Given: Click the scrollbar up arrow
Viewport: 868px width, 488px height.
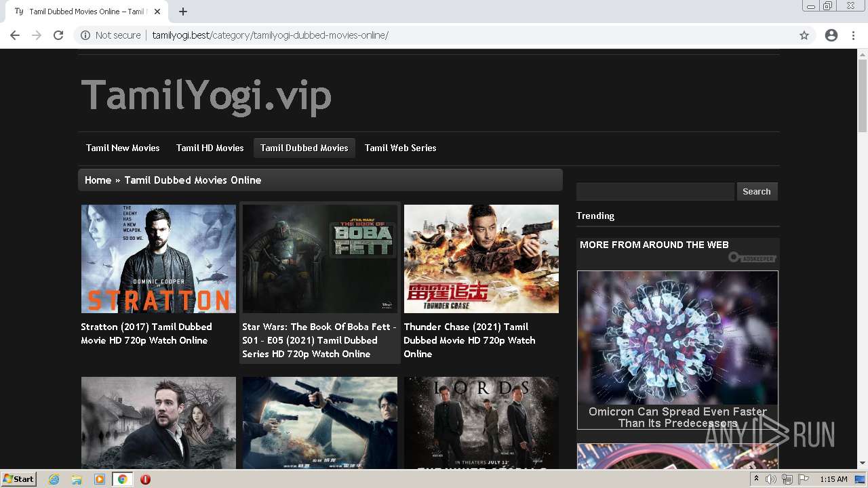Looking at the screenshot, I should click(862, 54).
